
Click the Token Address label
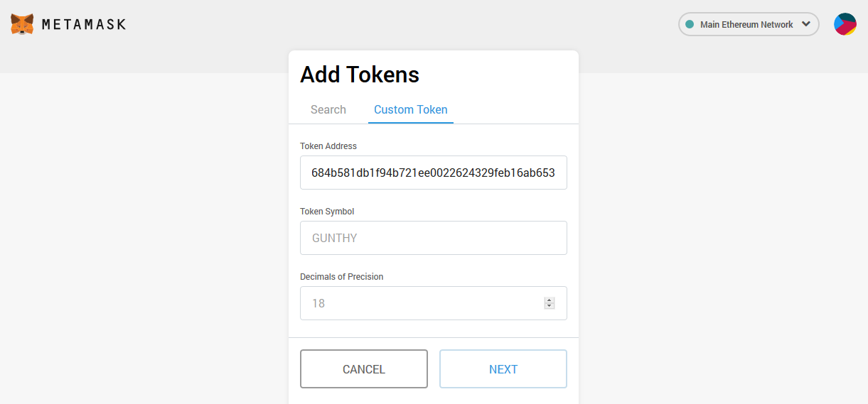point(328,146)
